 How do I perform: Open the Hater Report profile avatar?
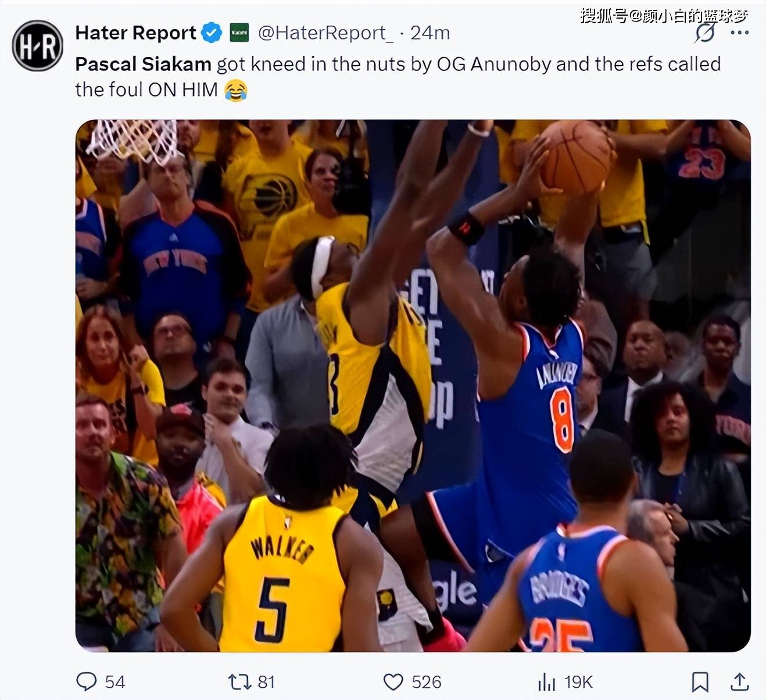[x=38, y=46]
